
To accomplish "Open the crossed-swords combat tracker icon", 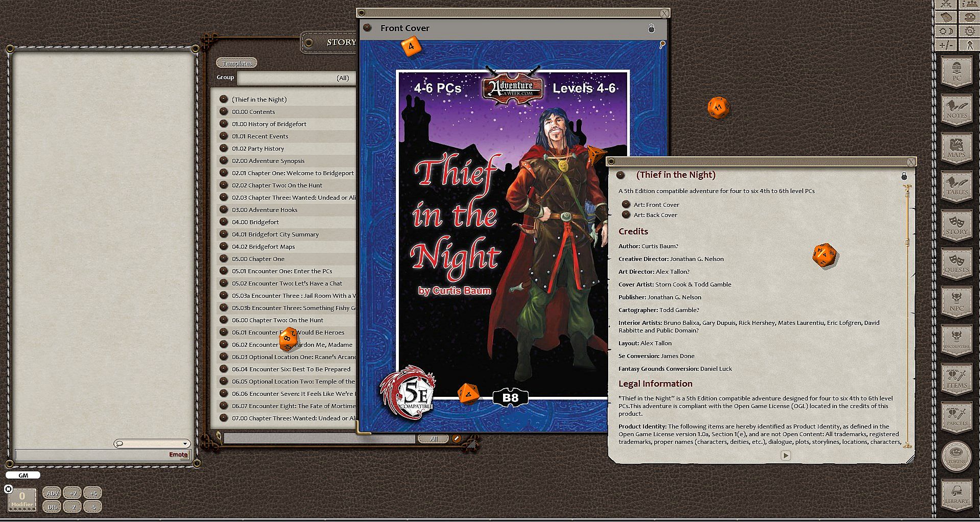I will (x=946, y=4).
